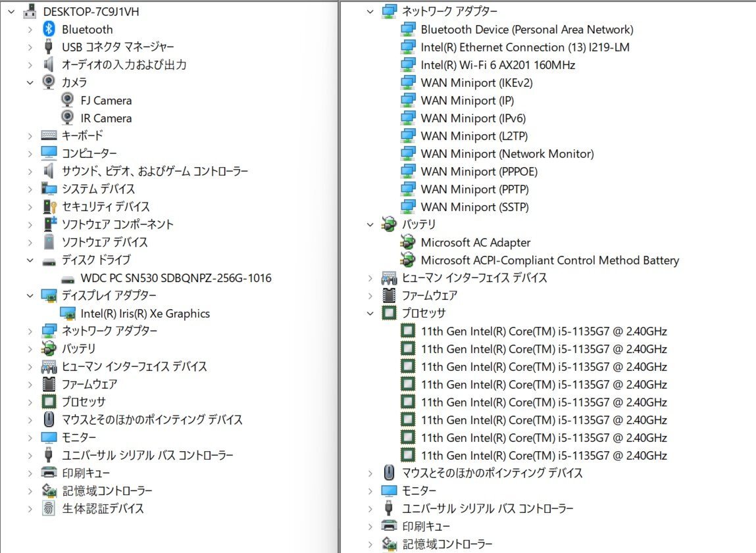Expand プロセッサ in left pane

point(30,402)
